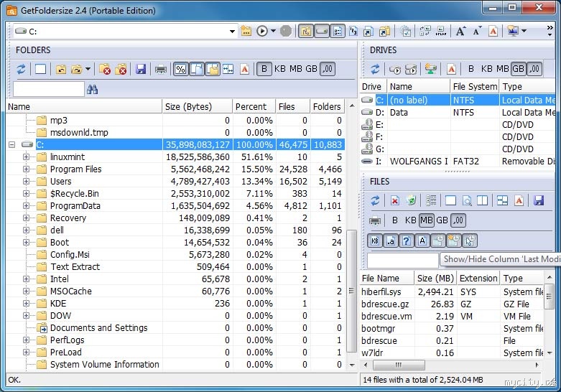Click the folder search input field

coord(49,89)
